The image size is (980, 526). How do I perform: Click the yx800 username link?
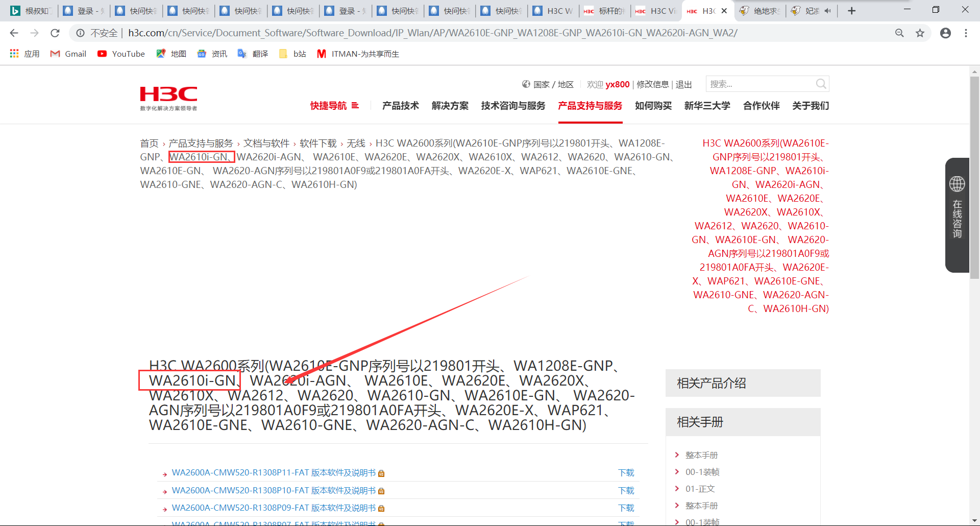coord(618,84)
